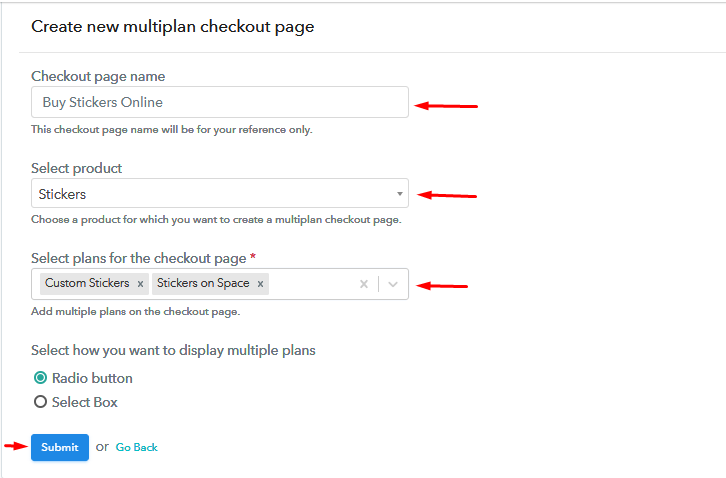Click the "Select Box" option label text
This screenshot has width=726, height=478.
pos(85,402)
